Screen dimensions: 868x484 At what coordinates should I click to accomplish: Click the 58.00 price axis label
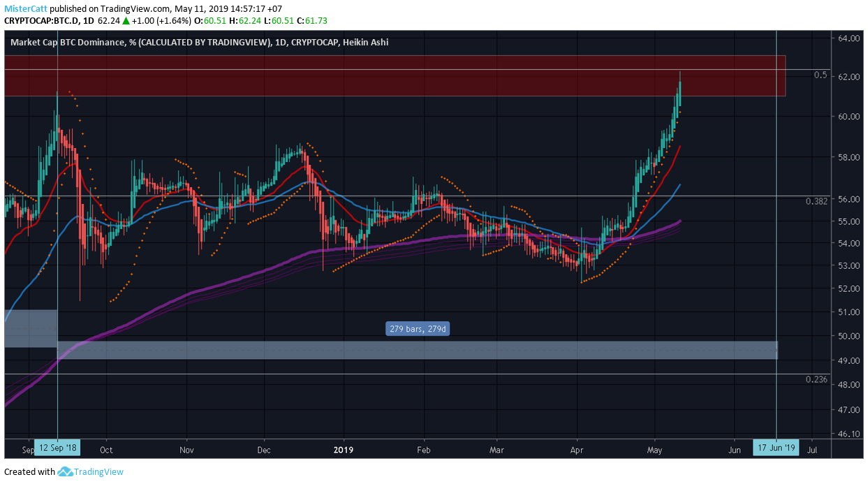coord(849,157)
